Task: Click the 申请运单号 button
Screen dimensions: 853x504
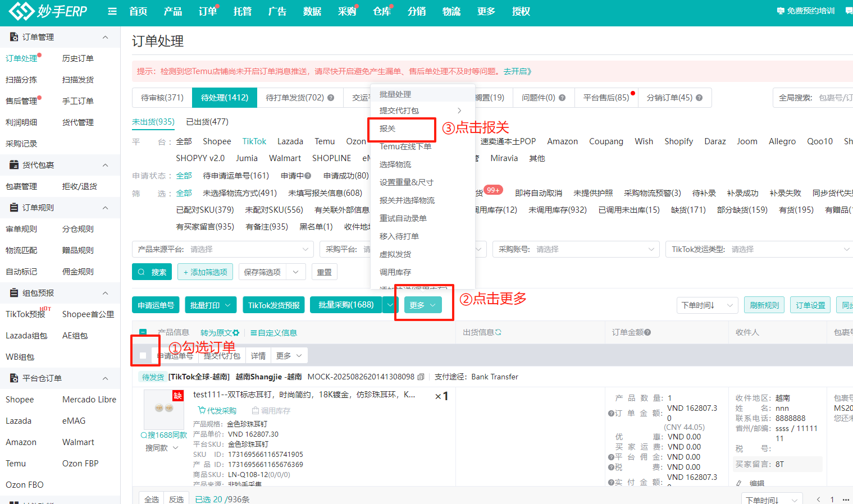Action: 156,305
